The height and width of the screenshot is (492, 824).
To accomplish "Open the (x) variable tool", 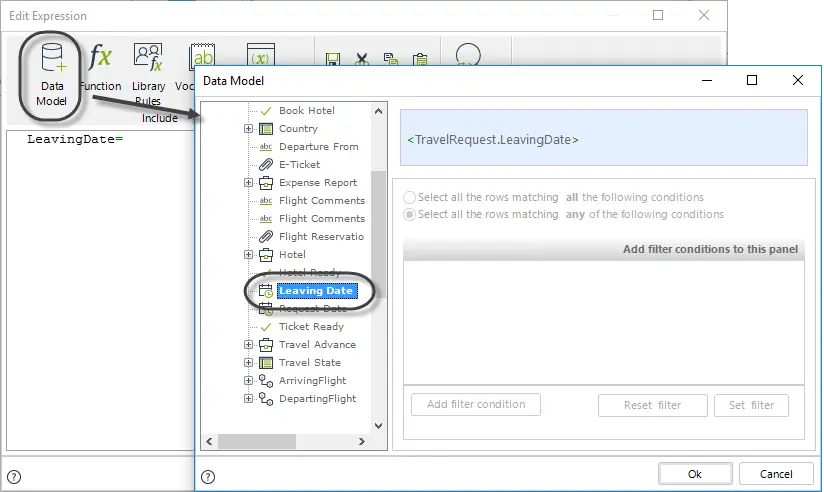I will (261, 55).
